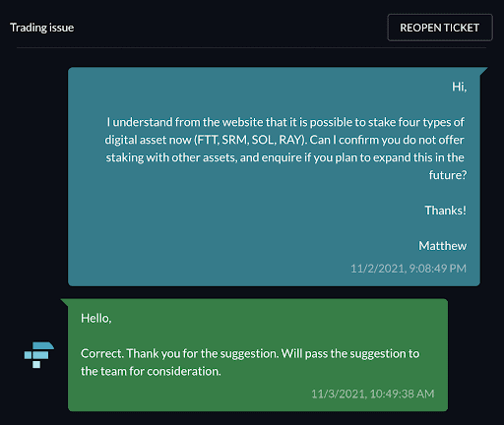This screenshot has height=425, width=504.
Task: Click the line 'the team for consideration.'
Action: (x=151, y=371)
